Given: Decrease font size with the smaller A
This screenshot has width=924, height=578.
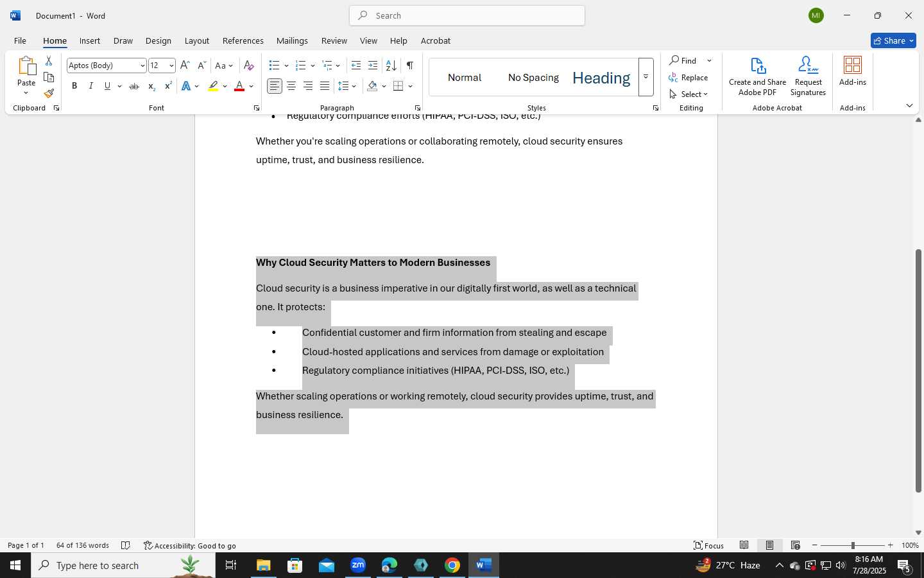Looking at the screenshot, I should click(201, 66).
